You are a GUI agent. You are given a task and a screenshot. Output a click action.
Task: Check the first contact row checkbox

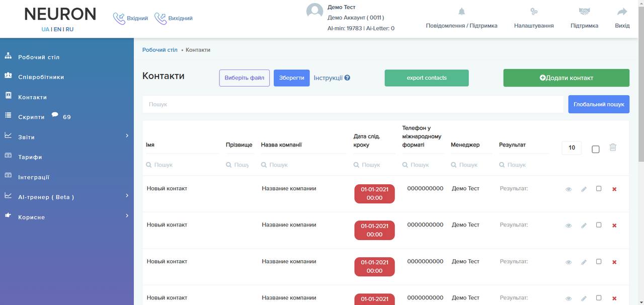coord(599,189)
